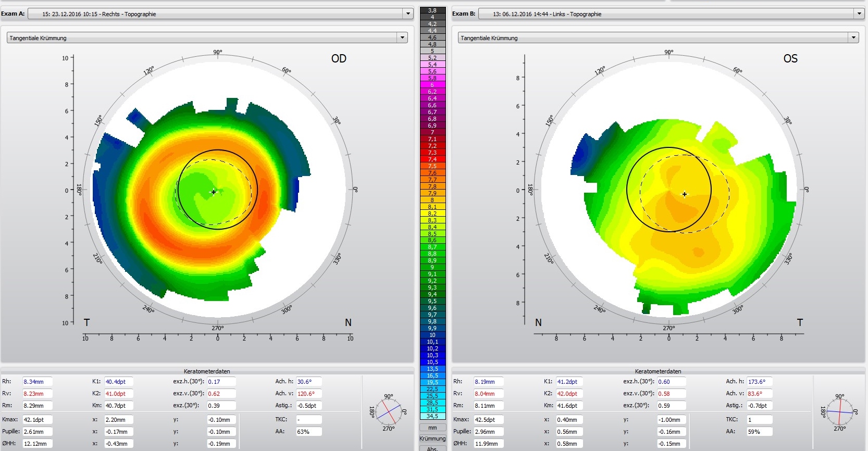Click the K1 field showing 41.2dpt
The height and width of the screenshot is (451, 868).
570,382
